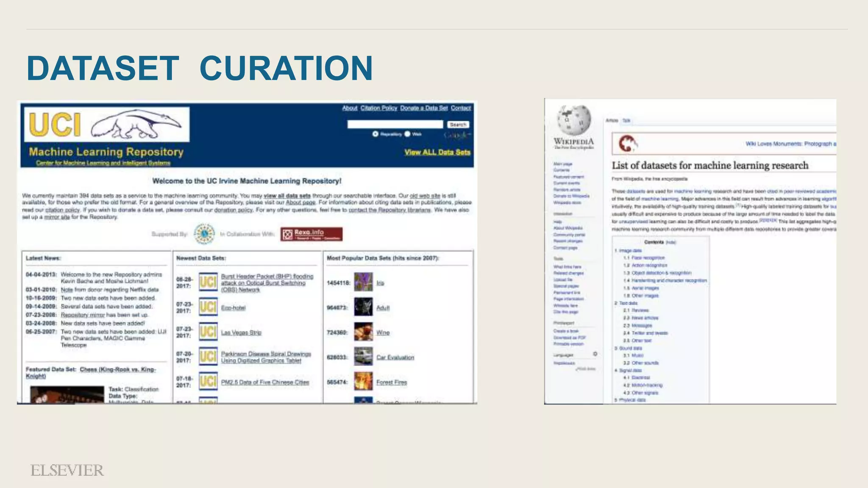
Task: Switch to the Wikipedia Talk tab
Action: pyautogui.click(x=626, y=120)
